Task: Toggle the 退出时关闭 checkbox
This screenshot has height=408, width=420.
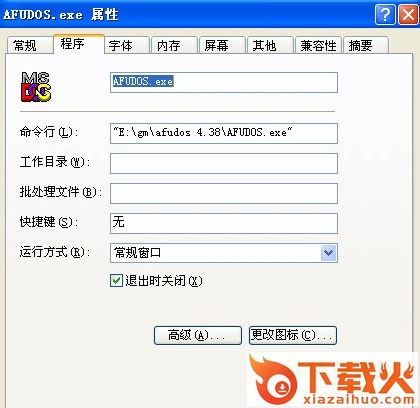Action: click(x=116, y=281)
